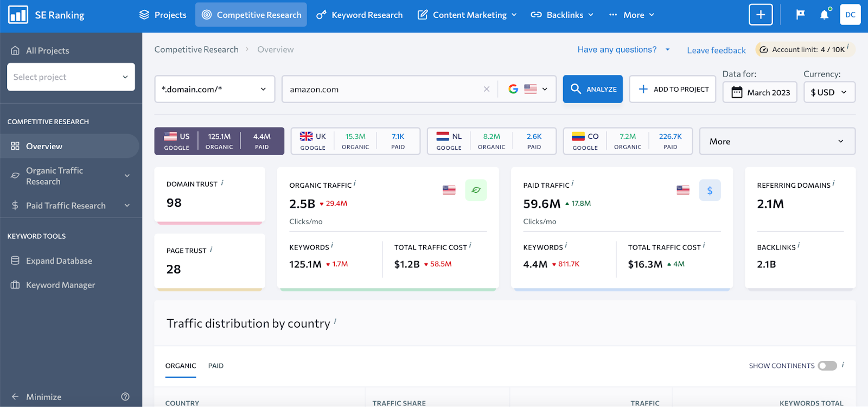Image resolution: width=868 pixels, height=407 pixels.
Task: Open the Google US search engine selector
Action: point(528,89)
